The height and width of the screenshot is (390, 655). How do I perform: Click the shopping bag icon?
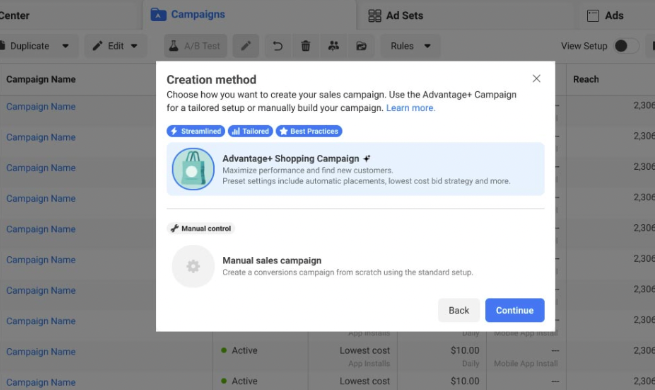[193, 169]
